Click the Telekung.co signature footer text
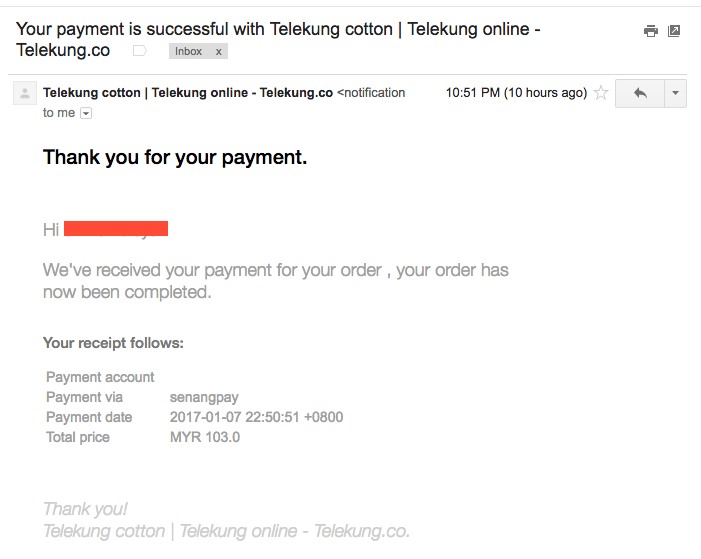The height and width of the screenshot is (559, 701). [226, 531]
